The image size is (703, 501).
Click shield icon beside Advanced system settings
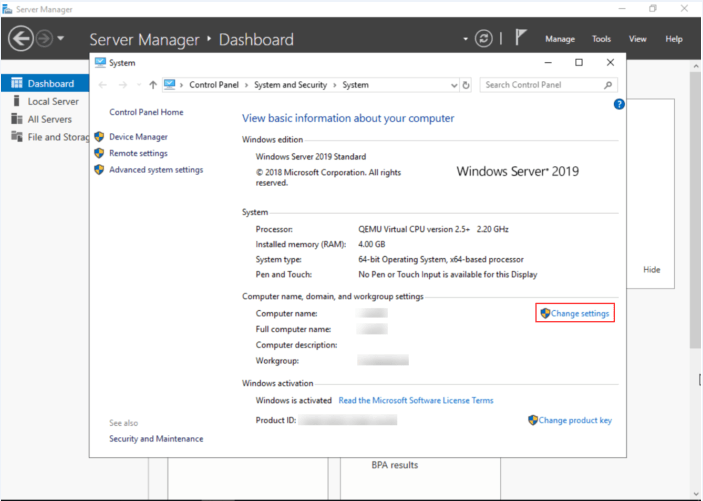[99, 170]
